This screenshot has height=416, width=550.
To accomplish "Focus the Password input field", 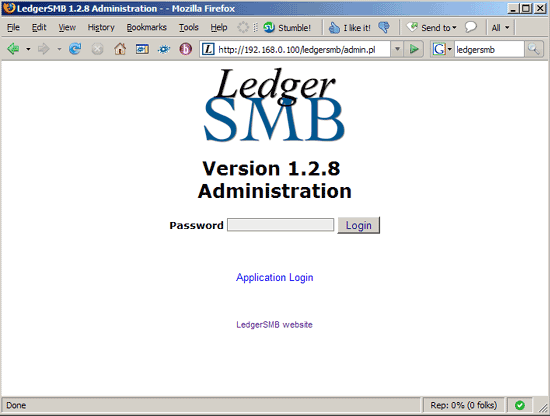I will [280, 225].
